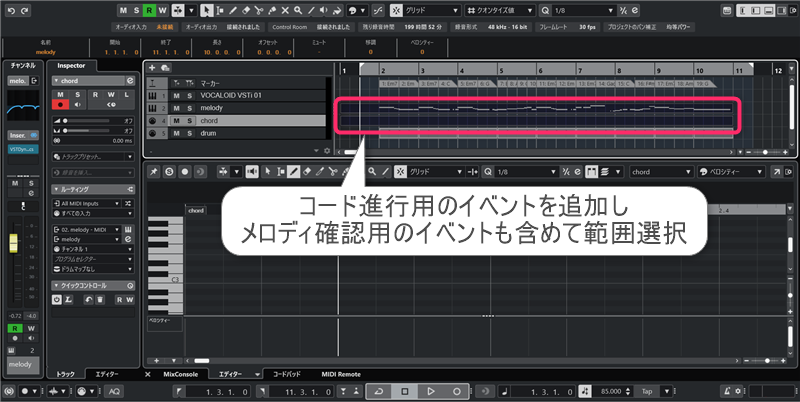800x402 pixels.
Task: Click the iterative quantize icon next to 1/8
Action: (623, 10)
